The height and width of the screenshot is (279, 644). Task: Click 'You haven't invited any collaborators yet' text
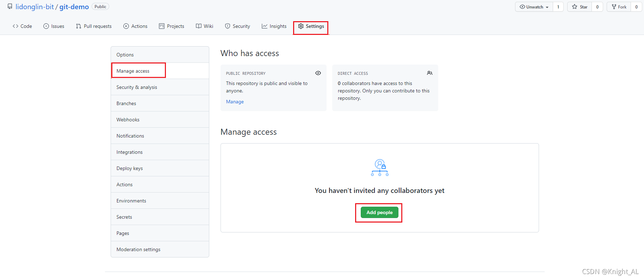click(379, 190)
